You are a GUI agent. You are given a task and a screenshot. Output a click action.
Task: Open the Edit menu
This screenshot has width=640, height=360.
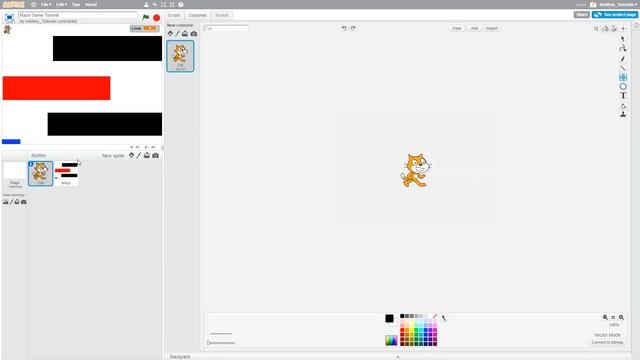pyautogui.click(x=62, y=4)
